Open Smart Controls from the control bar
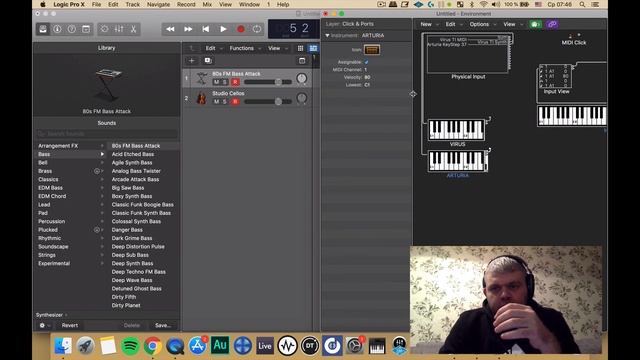Screen dimensions: 640x360 click(104, 29)
